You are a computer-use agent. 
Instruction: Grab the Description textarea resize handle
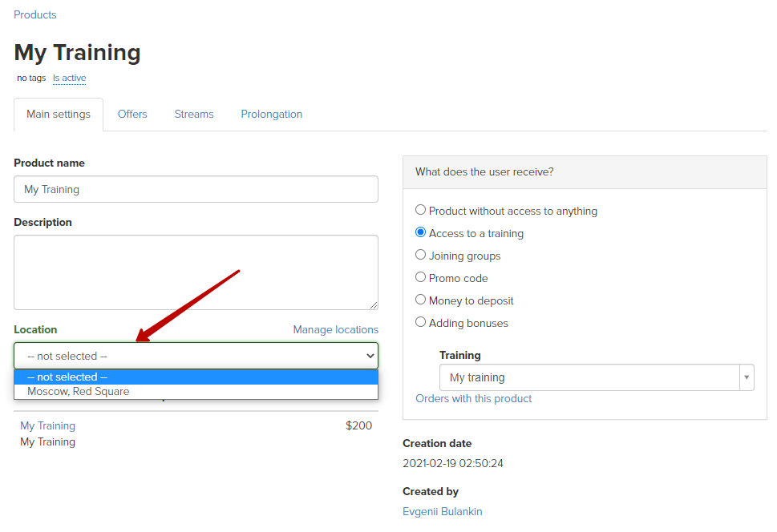tap(374, 305)
